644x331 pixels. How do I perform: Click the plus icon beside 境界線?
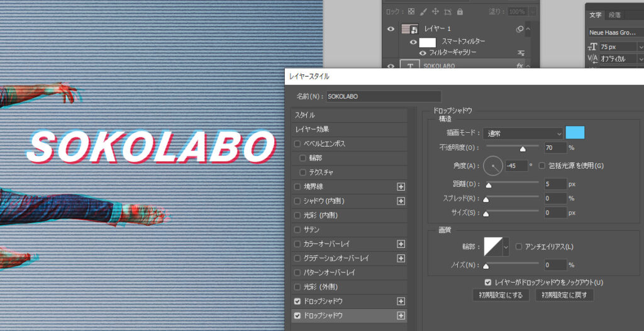[x=401, y=186]
